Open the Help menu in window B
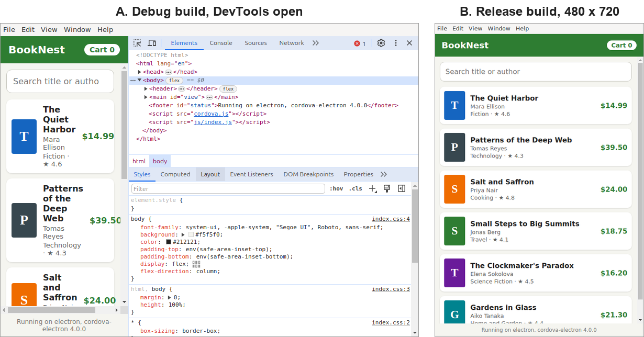This screenshot has width=644, height=337. tap(522, 29)
